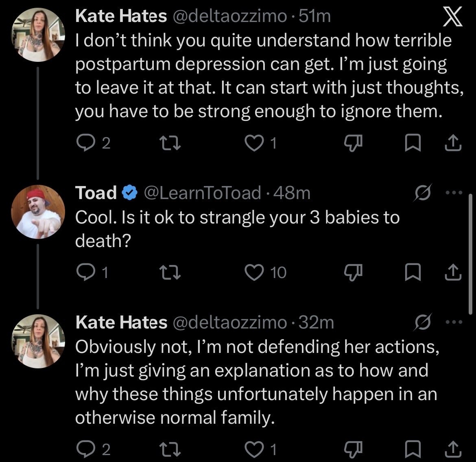
Task: Click the scrollbar on right edge
Action: point(470,254)
